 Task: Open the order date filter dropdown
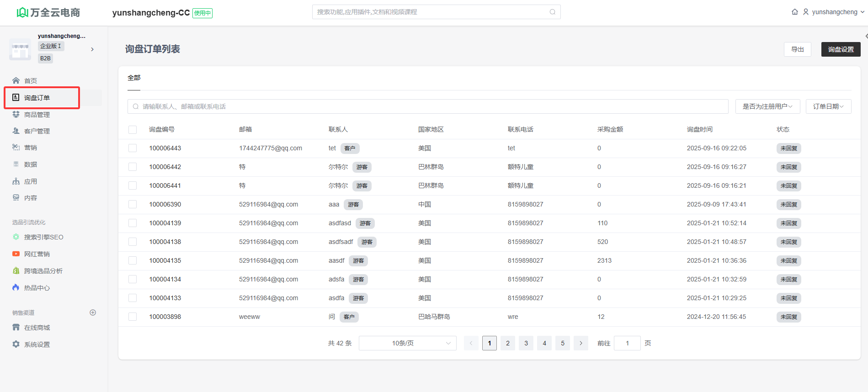828,106
